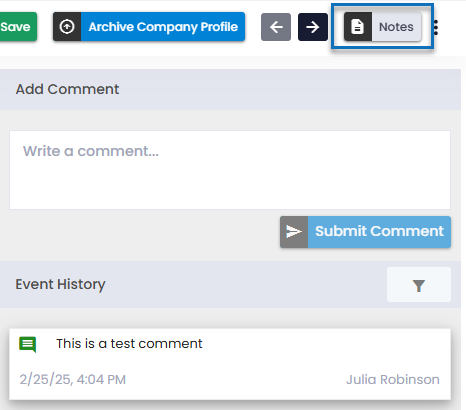Click the 2/25/25, 4:04 PM timestamp

(x=73, y=380)
